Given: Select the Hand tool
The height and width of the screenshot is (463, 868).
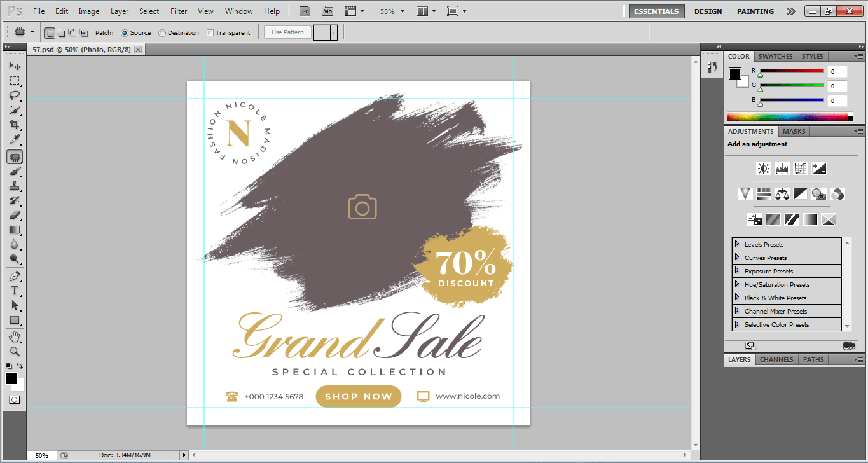Looking at the screenshot, I should (15, 336).
